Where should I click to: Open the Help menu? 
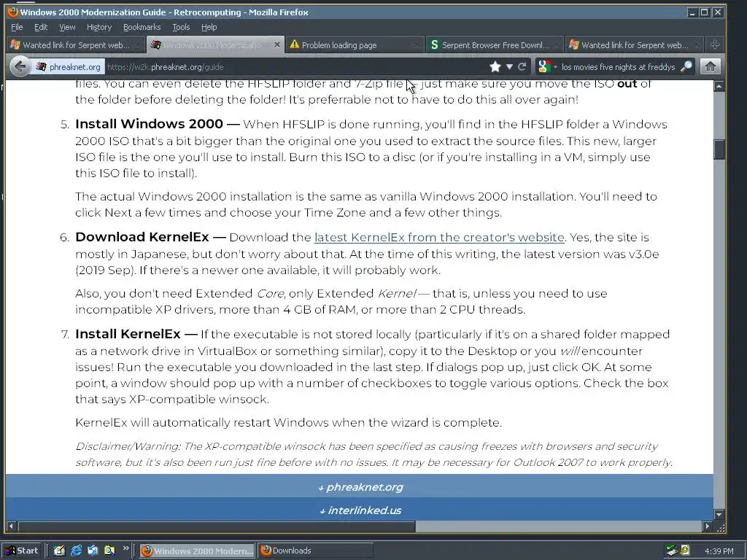click(x=209, y=27)
